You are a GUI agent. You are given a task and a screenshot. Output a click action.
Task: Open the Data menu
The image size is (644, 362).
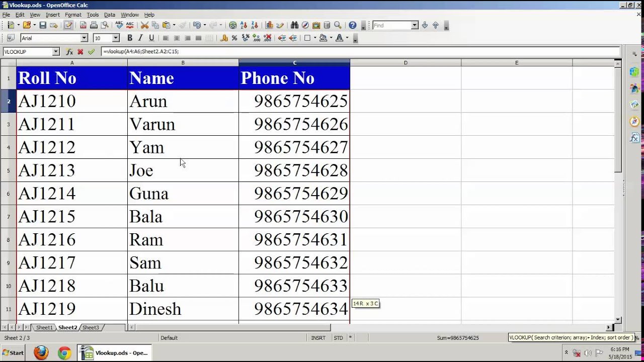point(110,15)
